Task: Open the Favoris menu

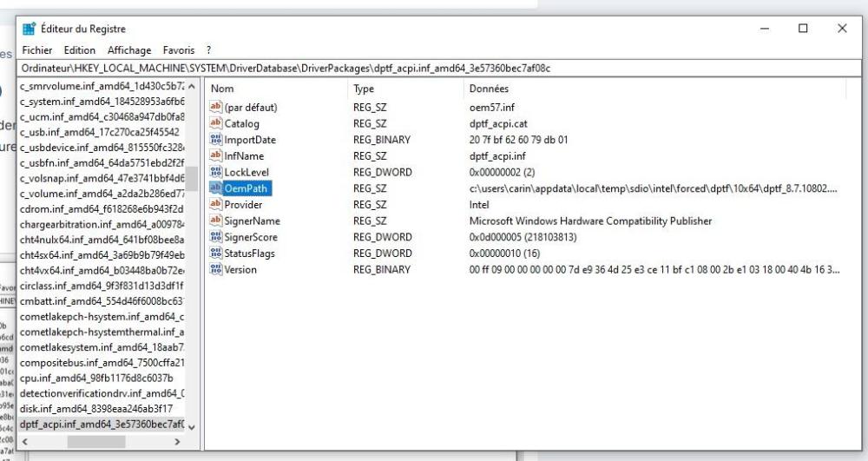Action: (x=179, y=50)
